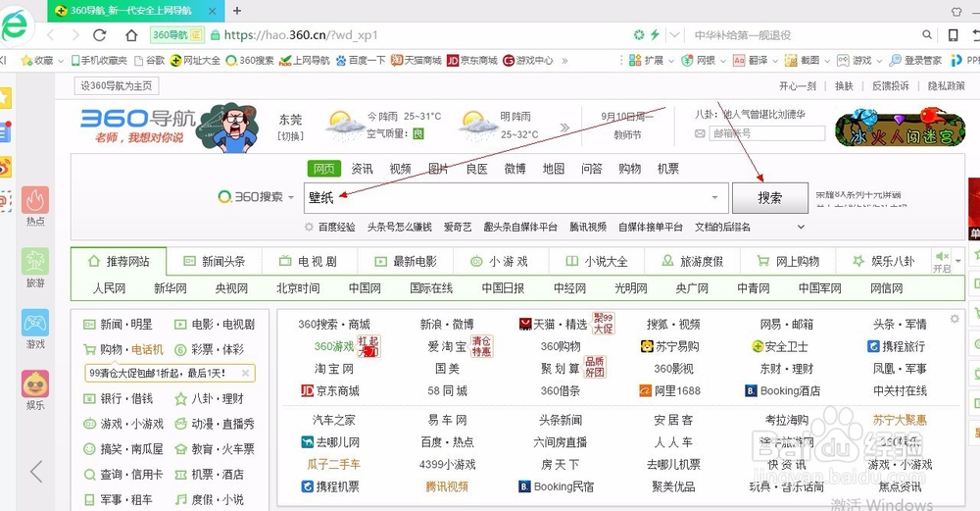Click the URL address bar
Viewport: 980px width, 511px height.
coord(418,35)
